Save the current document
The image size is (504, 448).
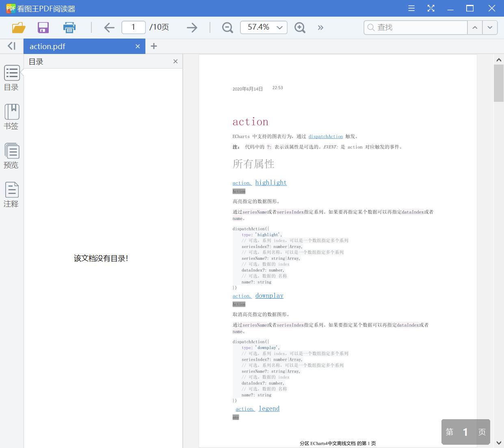[x=43, y=27]
